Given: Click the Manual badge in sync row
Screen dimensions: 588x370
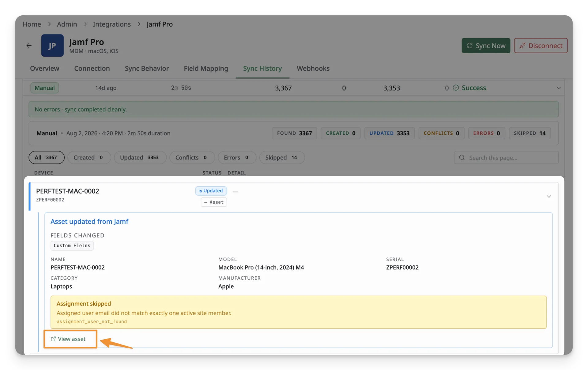Looking at the screenshot, I should coord(45,88).
